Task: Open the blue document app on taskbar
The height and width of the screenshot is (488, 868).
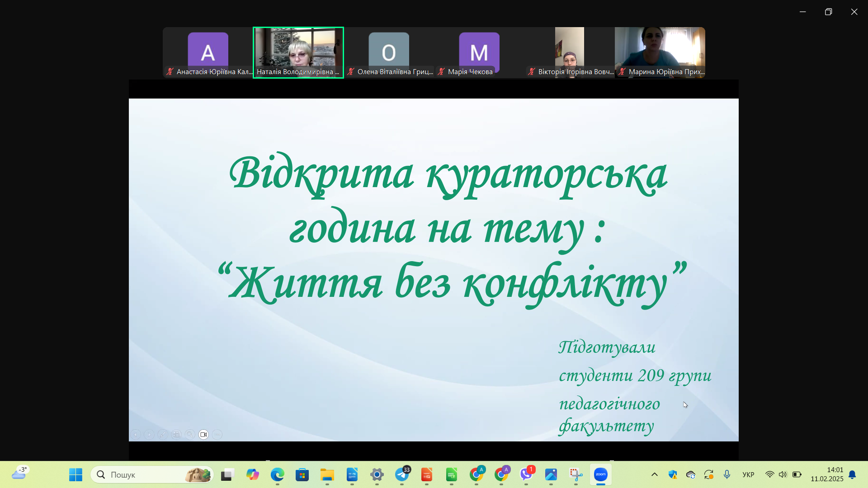Action: coord(352,474)
